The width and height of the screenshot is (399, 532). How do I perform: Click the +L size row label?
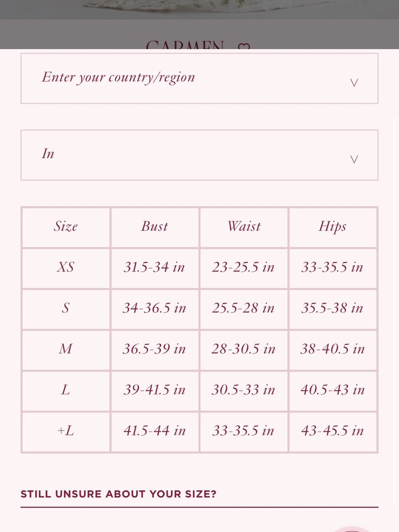tap(66, 431)
